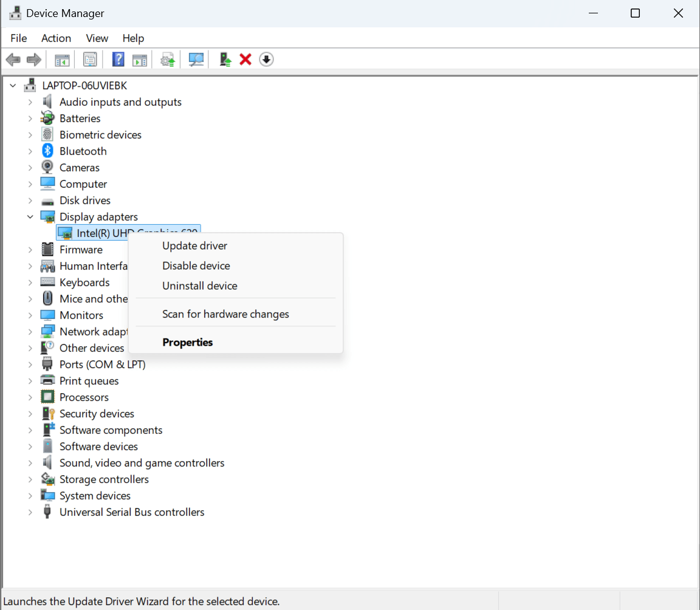
Task: Click the Bluetooth category icon
Action: 47,151
